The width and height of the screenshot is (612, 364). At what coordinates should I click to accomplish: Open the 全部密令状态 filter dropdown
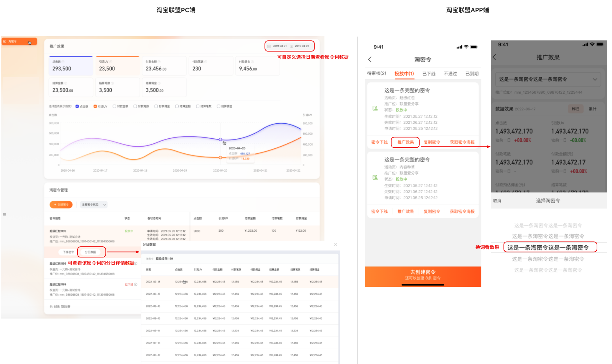pyautogui.click(x=94, y=205)
